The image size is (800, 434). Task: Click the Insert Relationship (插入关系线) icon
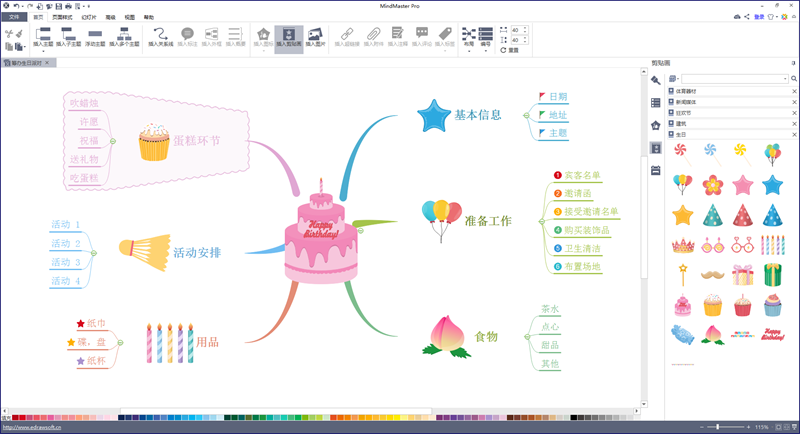[160, 36]
